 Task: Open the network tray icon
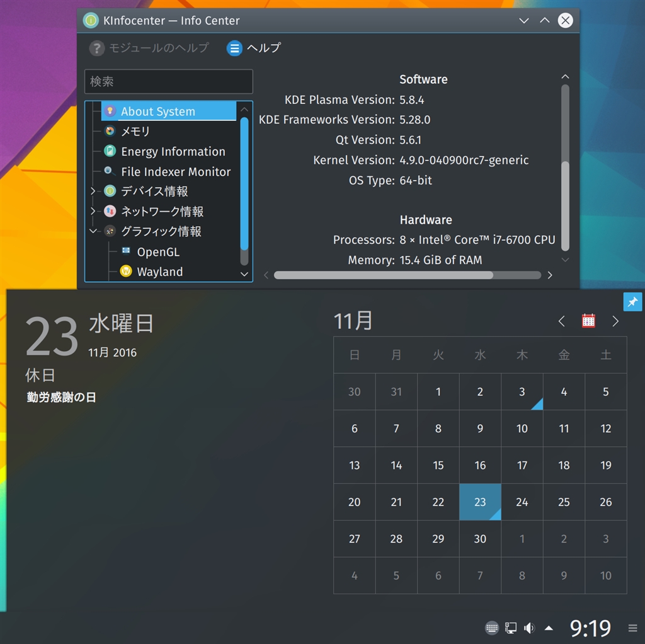[x=510, y=628]
